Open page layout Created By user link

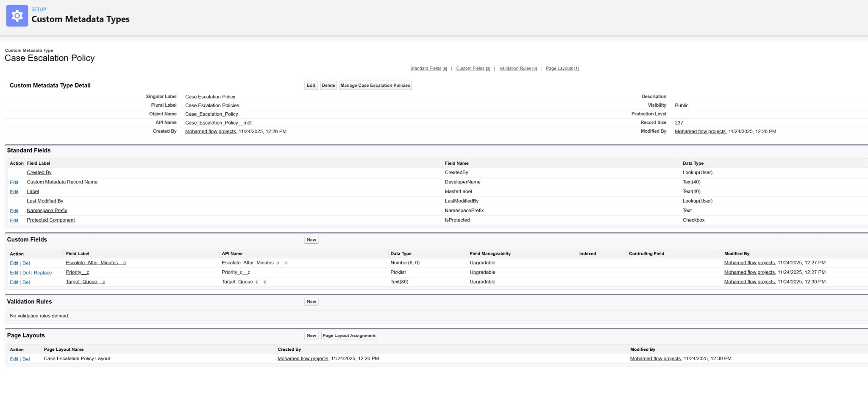click(x=303, y=358)
